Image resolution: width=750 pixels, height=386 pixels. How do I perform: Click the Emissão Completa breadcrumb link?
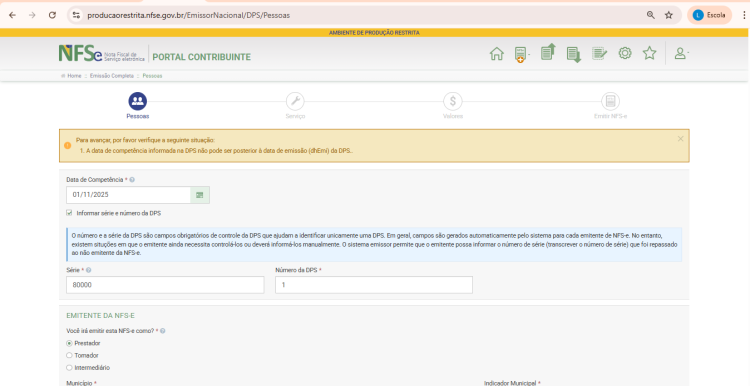(112, 76)
